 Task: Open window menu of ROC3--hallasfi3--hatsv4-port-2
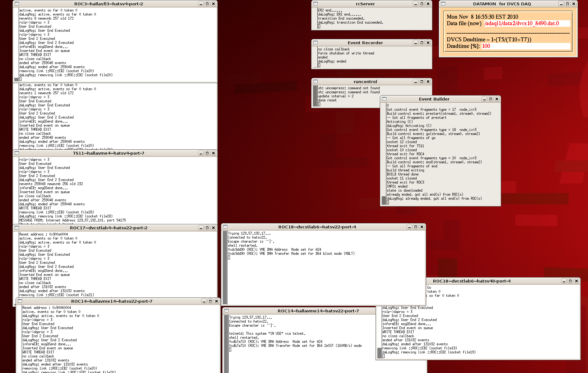[17, 4]
